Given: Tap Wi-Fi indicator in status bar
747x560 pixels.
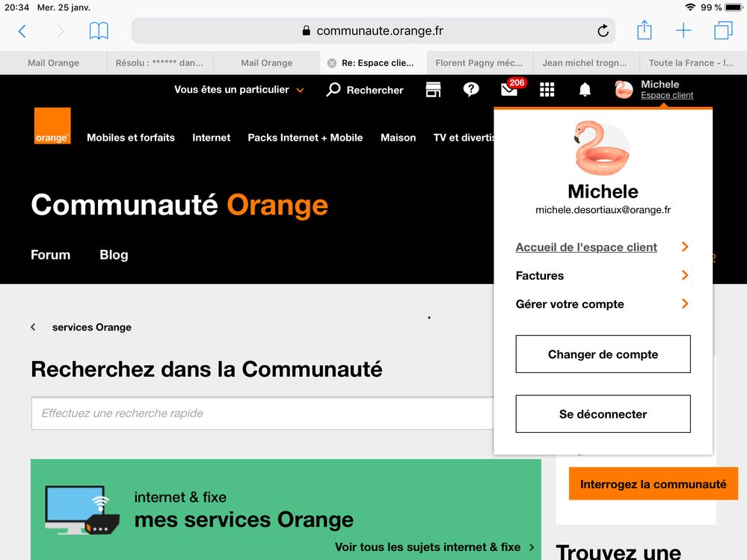Looking at the screenshot, I should (690, 7).
